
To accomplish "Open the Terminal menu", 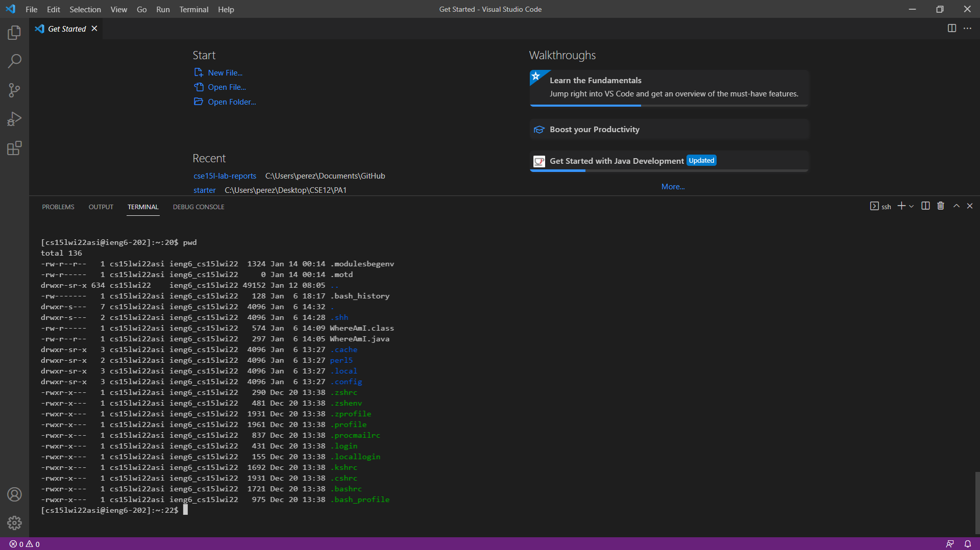I will [x=193, y=9].
